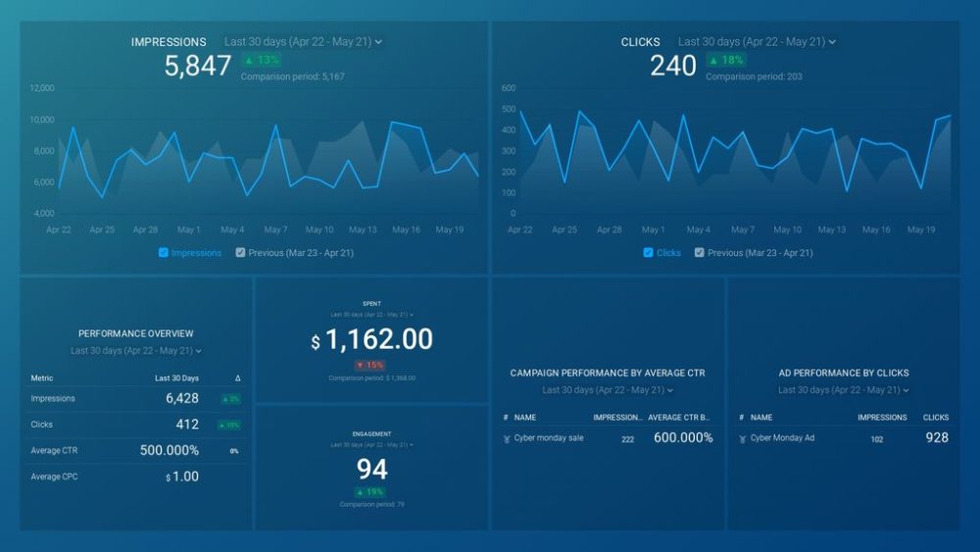Open the Cyber monday sale campaign row

pos(608,438)
